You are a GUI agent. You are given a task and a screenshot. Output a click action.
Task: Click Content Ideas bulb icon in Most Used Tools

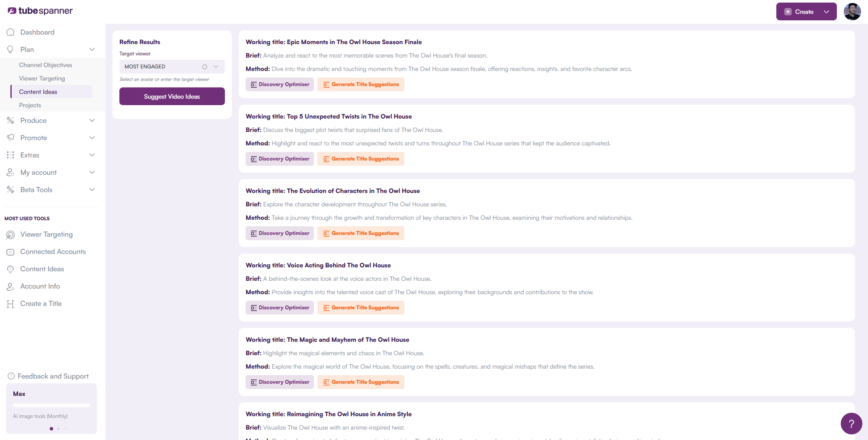click(x=10, y=269)
